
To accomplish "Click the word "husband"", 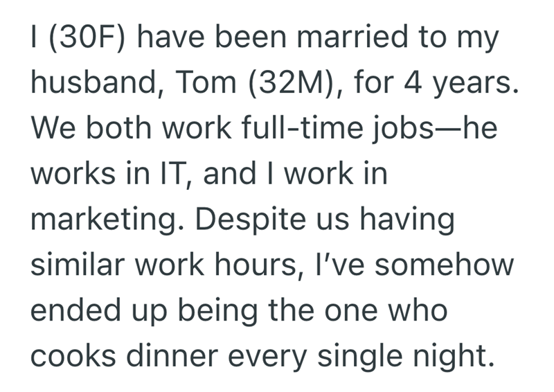I will tap(93, 85).
